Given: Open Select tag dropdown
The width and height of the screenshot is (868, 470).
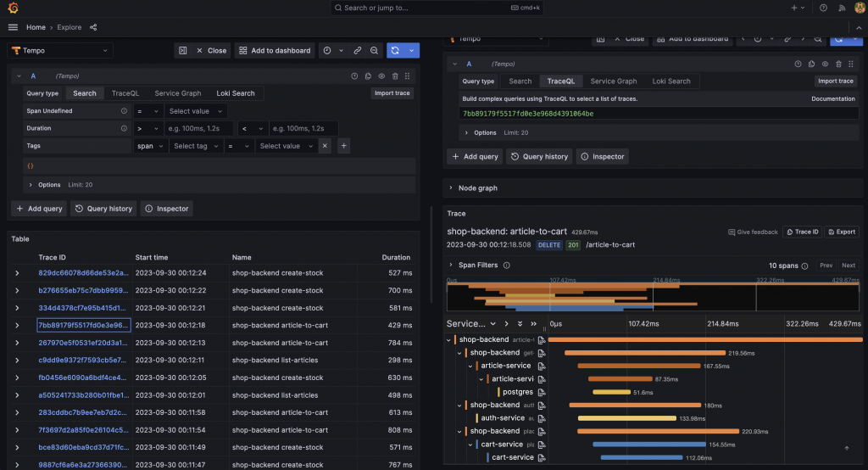Looking at the screenshot, I should click(x=196, y=146).
